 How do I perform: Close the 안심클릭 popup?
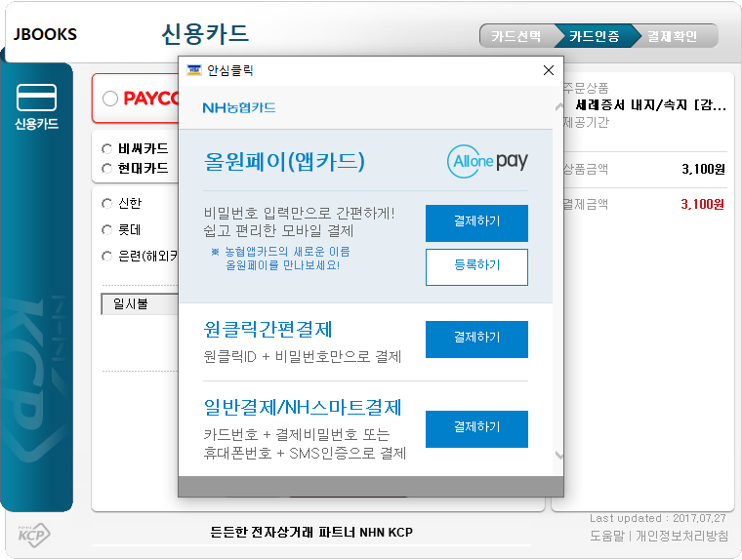click(x=549, y=70)
